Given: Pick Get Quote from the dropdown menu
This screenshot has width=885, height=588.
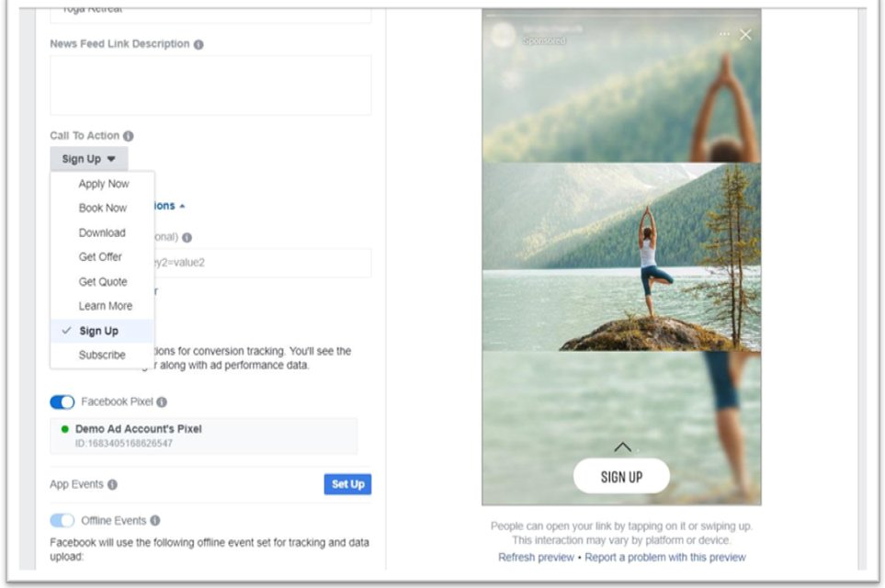Looking at the screenshot, I should point(102,281).
